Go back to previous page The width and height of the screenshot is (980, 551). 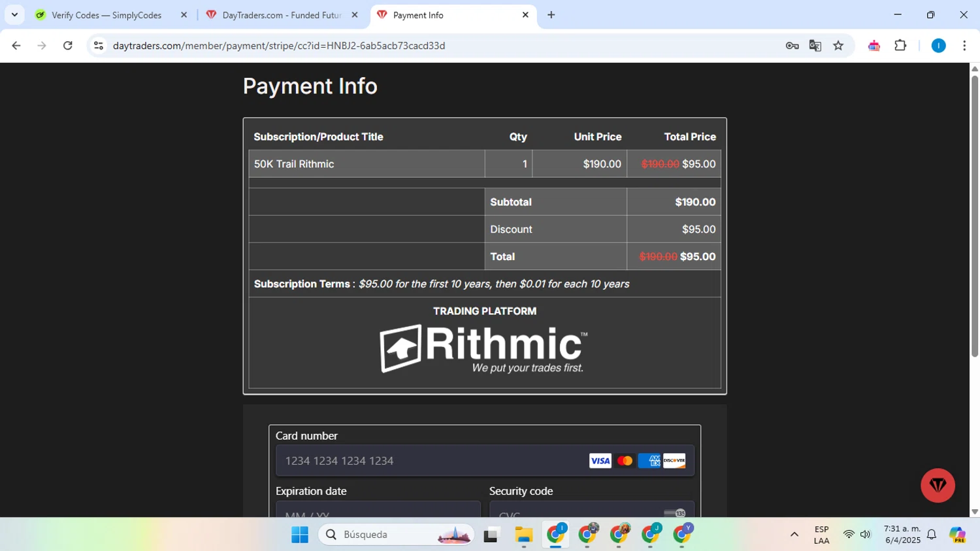(16, 46)
